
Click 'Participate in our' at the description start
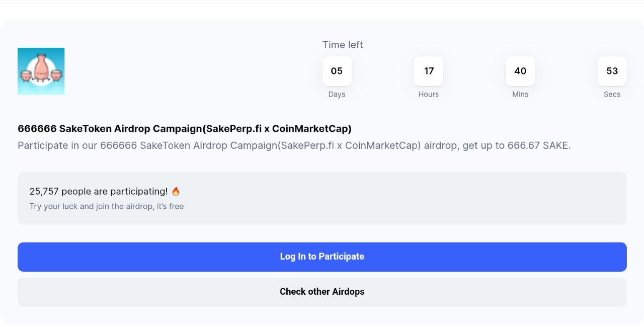57,145
